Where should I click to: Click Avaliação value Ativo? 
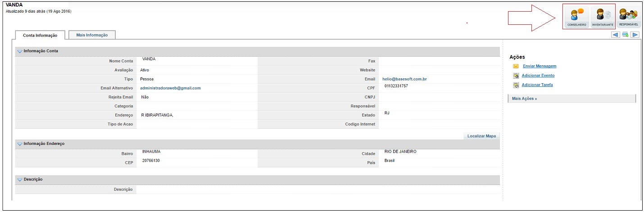145,70
